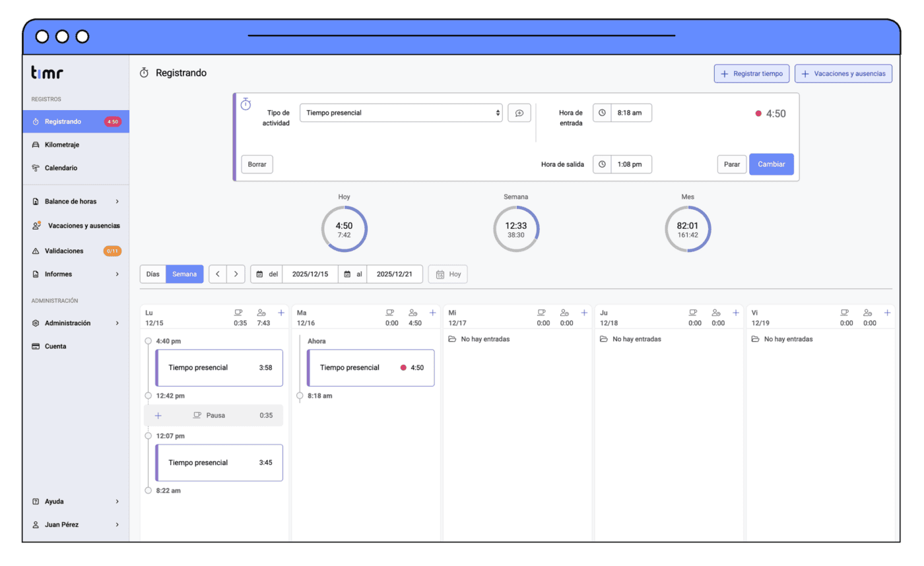Image resolution: width=924 pixels, height=566 pixels.
Task: Expand the Administración sidebar menu
Action: pos(75,323)
